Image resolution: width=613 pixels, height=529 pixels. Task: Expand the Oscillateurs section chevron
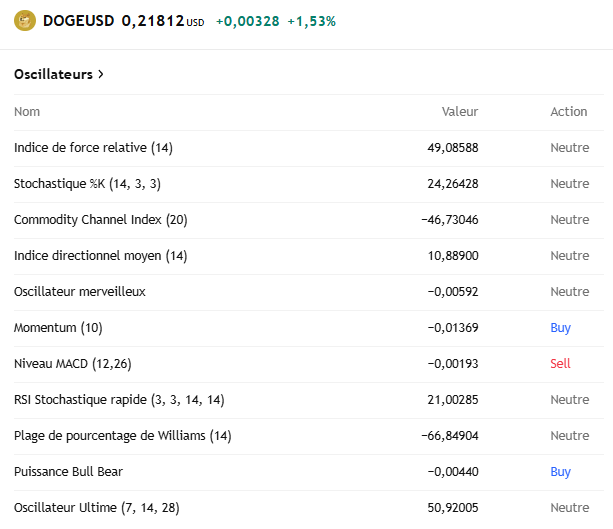click(101, 75)
